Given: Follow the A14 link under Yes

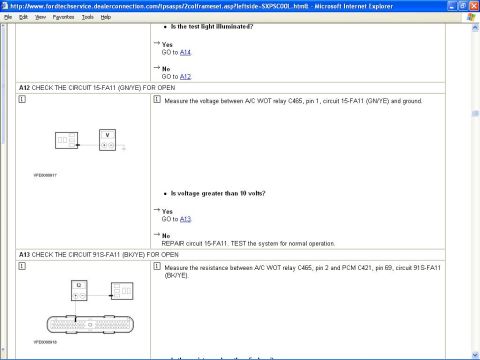Looking at the screenshot, I should pyautogui.click(x=185, y=52).
